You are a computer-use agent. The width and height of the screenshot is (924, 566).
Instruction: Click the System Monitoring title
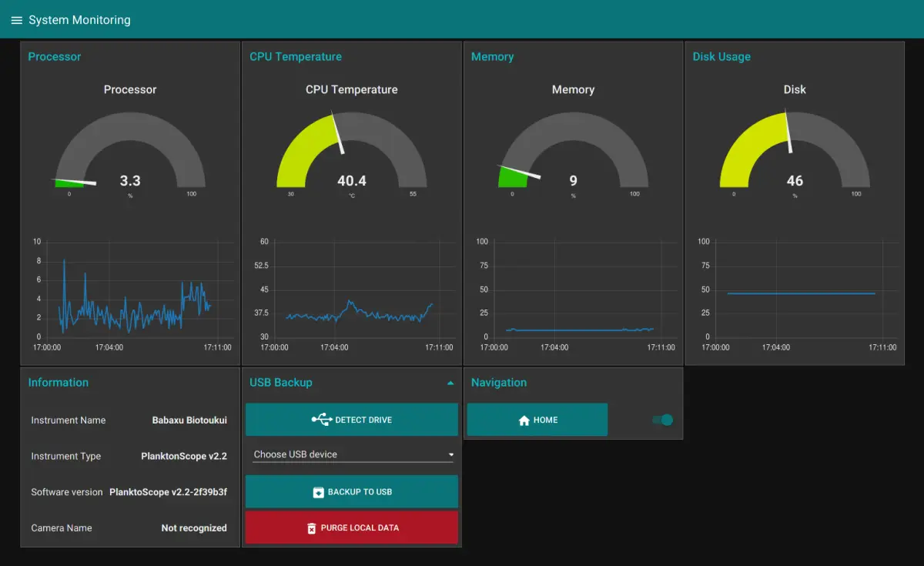click(78, 20)
